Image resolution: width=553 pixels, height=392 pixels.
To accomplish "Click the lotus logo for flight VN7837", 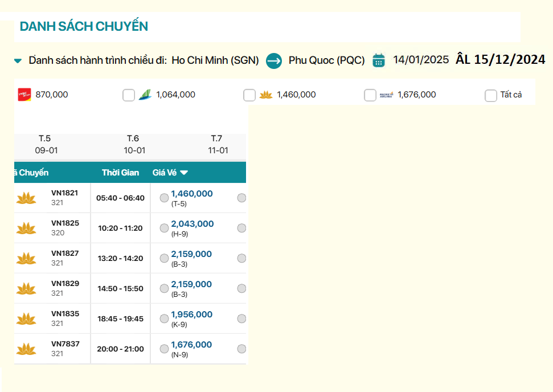I will (26, 349).
